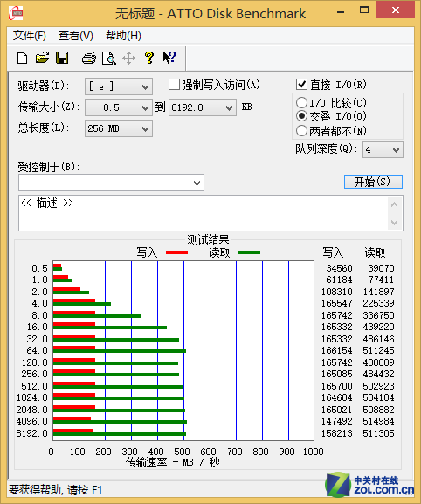421x504 pixels.
Task: Open help via yellow question mark icon
Action: pos(148,59)
